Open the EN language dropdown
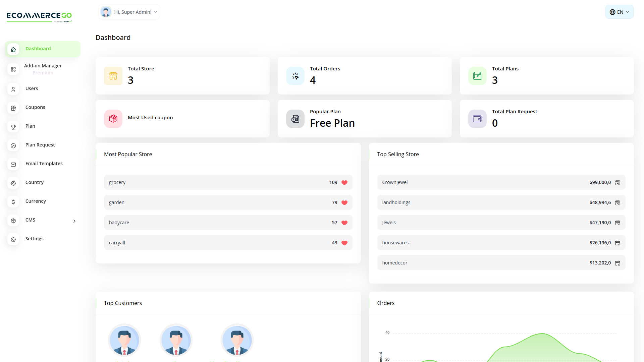This screenshot has width=644, height=362. click(619, 12)
